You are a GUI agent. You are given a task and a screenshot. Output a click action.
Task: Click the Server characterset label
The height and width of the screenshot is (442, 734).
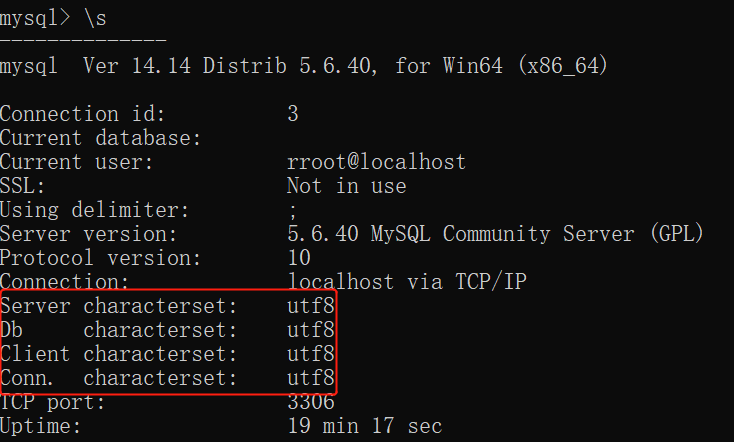coord(119,306)
